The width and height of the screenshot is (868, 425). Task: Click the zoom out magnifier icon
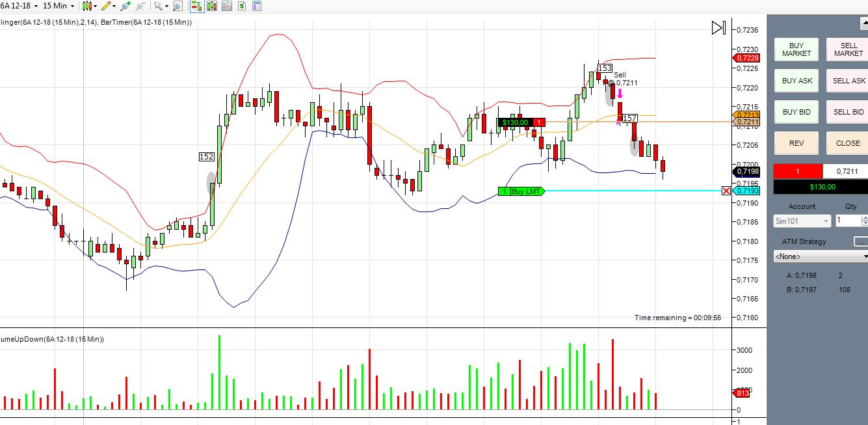pos(140,6)
